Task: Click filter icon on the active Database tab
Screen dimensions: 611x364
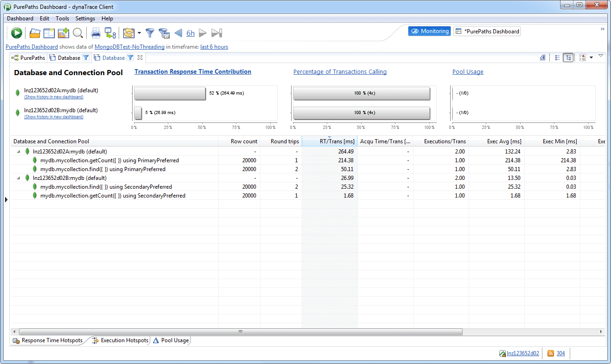Action: coord(130,58)
